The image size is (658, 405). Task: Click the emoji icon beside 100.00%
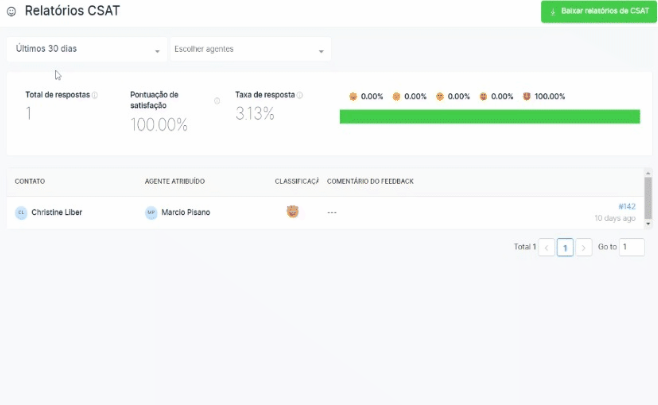pyautogui.click(x=527, y=97)
